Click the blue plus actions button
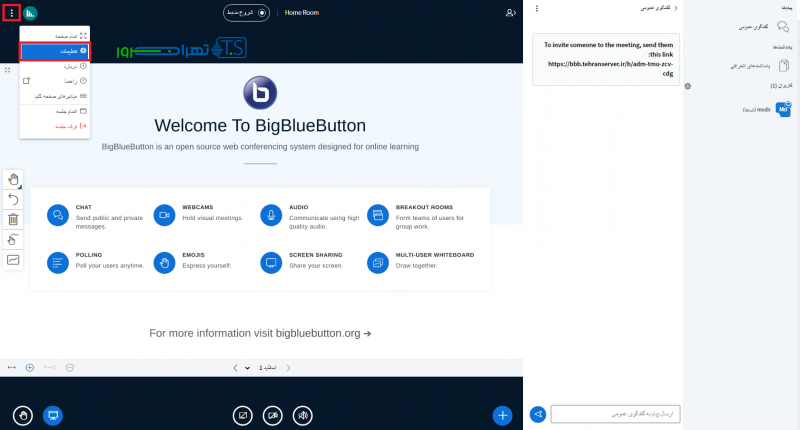The width and height of the screenshot is (800, 430). coord(503,414)
